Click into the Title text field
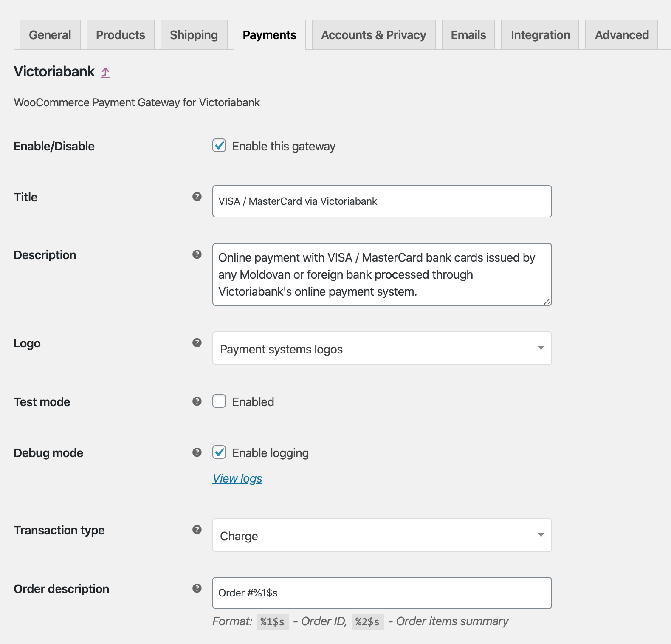Viewport: 671px width, 644px height. [381, 201]
